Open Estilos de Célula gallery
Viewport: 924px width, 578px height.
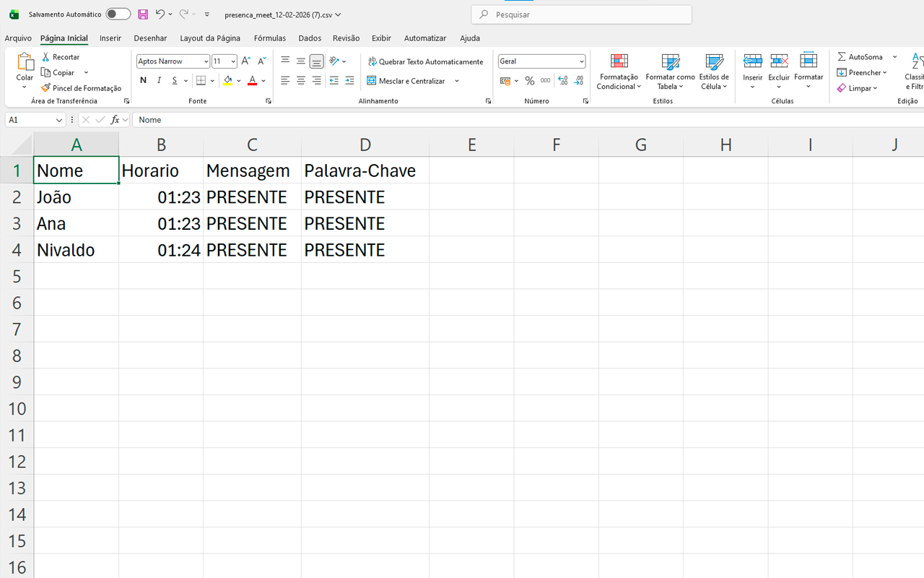tap(714, 72)
